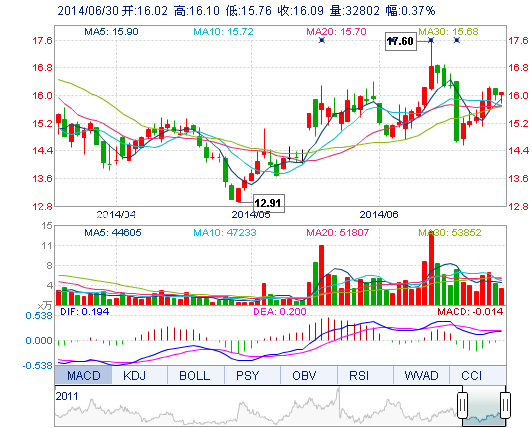Click the right range slider handle
Viewport: 532px width, 428px height.
pos(505,405)
